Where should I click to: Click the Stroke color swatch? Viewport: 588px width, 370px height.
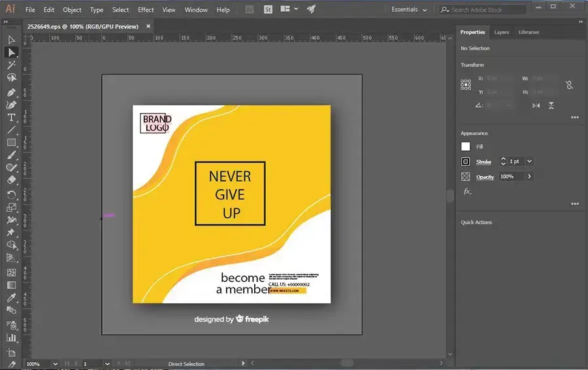[465, 161]
